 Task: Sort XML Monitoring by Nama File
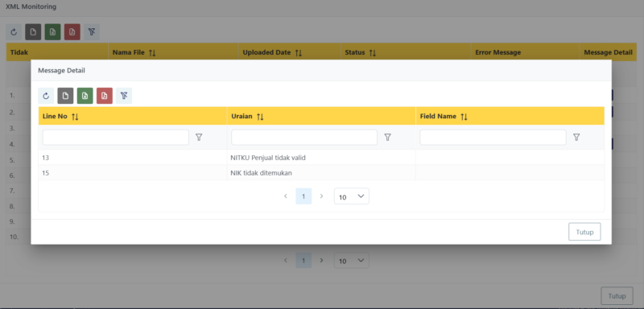click(152, 53)
